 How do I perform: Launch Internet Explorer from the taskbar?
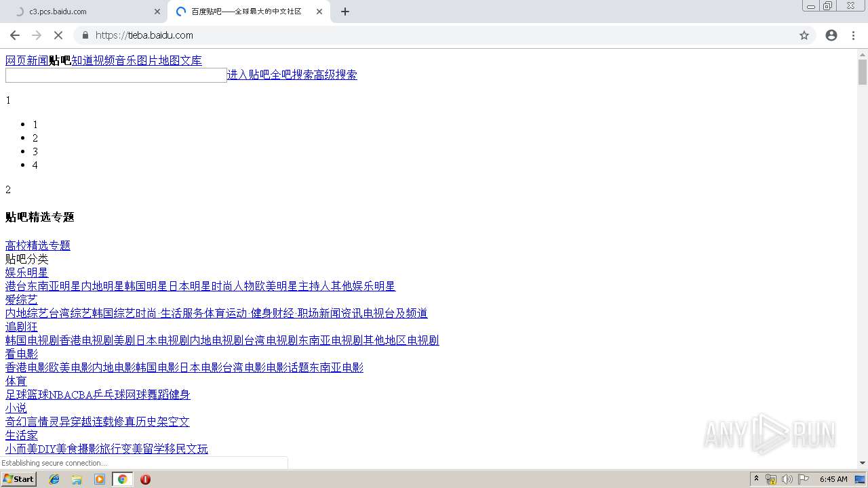[54, 479]
